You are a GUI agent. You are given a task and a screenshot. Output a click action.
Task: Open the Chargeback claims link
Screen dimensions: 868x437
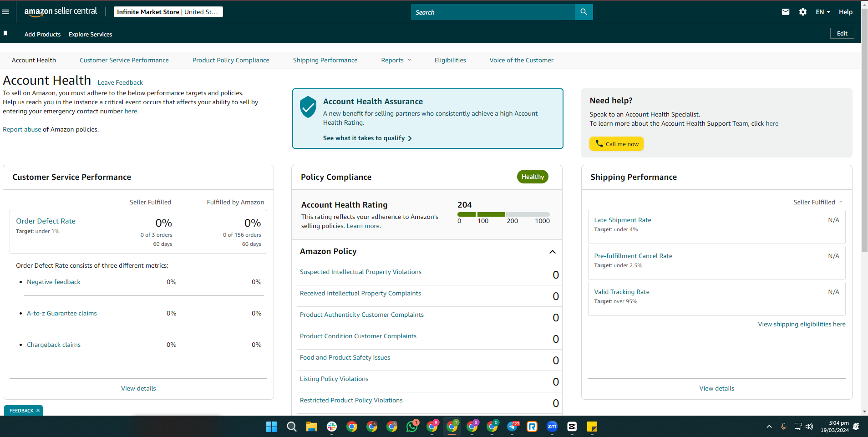coord(54,345)
